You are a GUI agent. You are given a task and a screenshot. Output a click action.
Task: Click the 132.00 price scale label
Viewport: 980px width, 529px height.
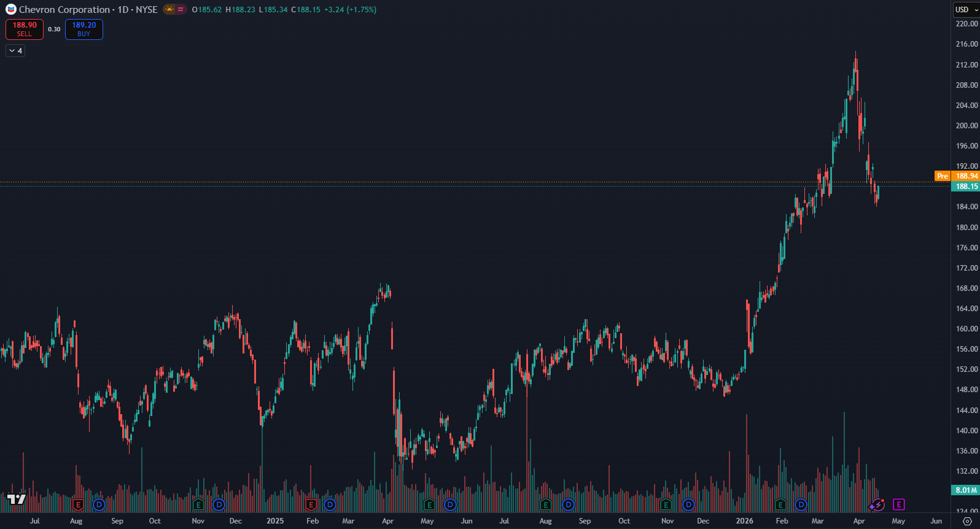click(966, 471)
